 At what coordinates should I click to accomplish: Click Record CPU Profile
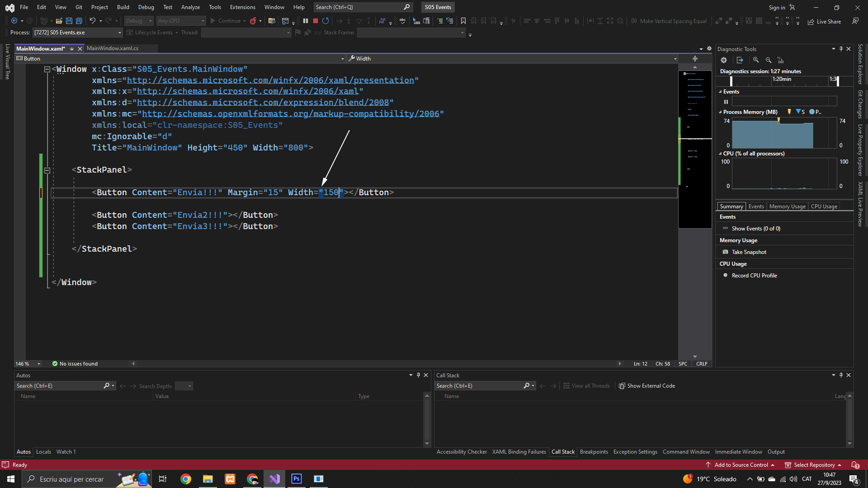point(754,276)
